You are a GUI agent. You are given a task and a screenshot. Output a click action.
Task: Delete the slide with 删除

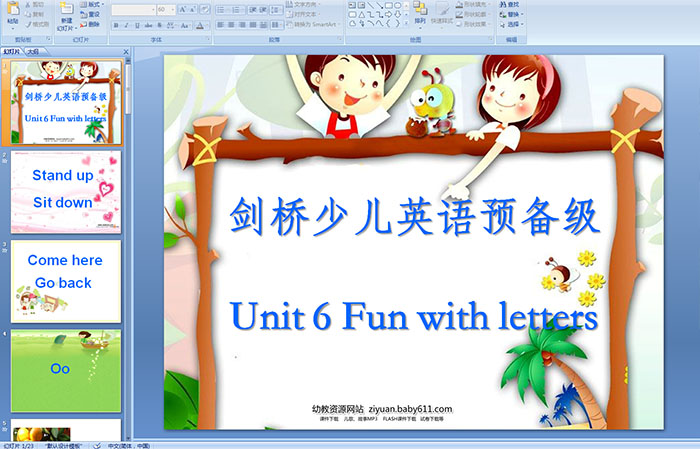pos(90,24)
